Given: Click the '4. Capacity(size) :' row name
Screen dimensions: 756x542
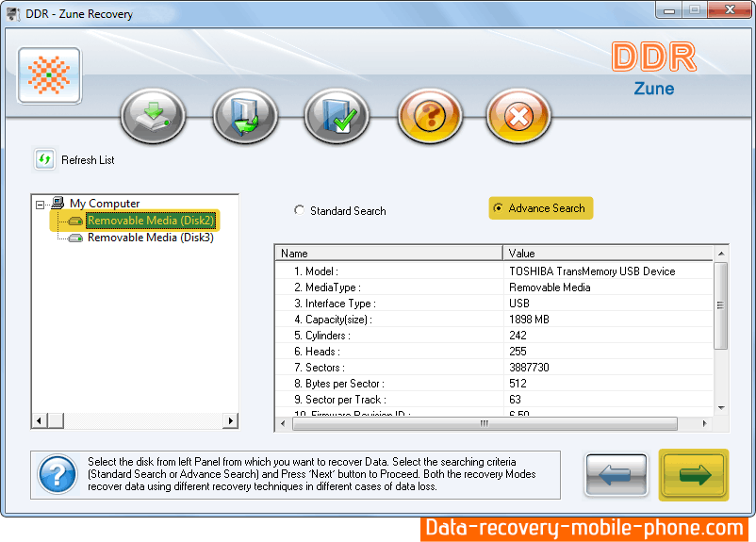Looking at the screenshot, I should click(333, 320).
